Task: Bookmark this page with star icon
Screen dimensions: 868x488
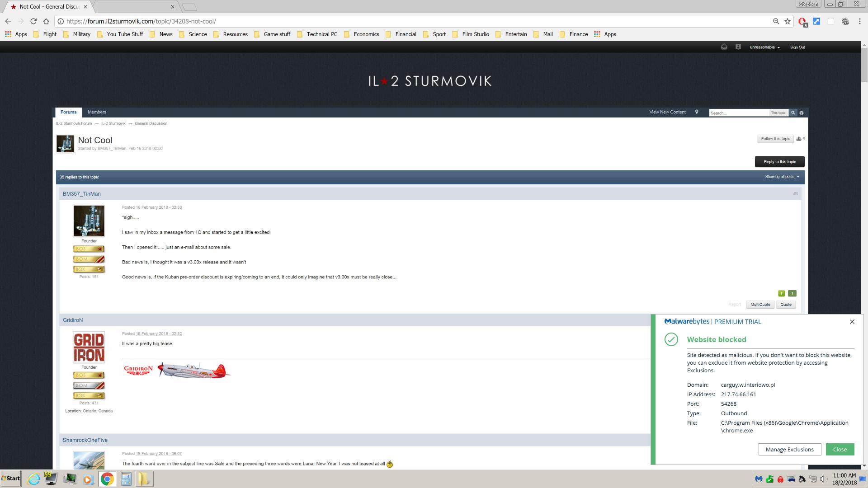Action: click(x=788, y=21)
